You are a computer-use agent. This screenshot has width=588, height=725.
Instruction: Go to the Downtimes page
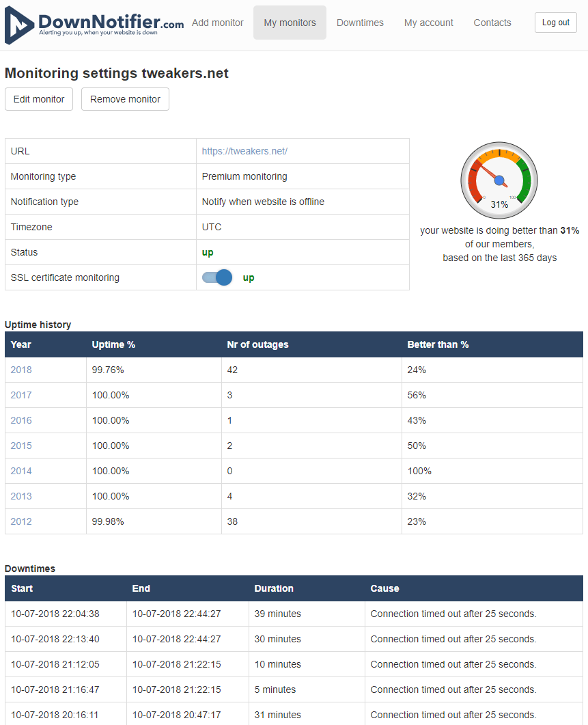click(x=360, y=23)
